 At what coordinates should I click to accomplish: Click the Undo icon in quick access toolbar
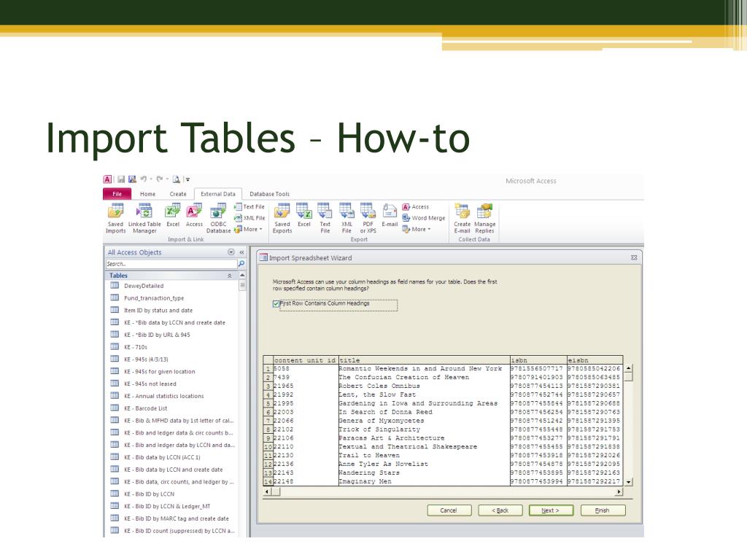[x=144, y=179]
